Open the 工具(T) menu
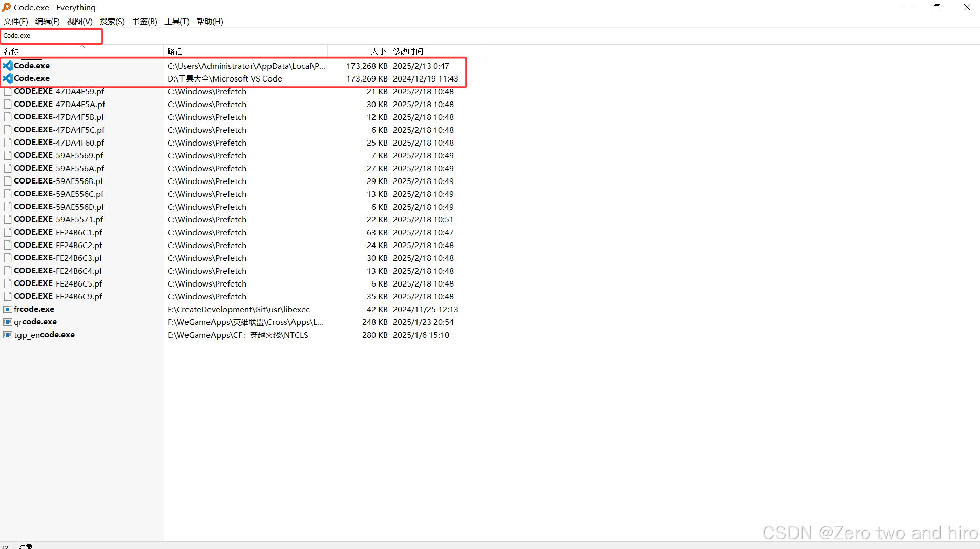This screenshot has height=549, width=980. click(x=176, y=21)
